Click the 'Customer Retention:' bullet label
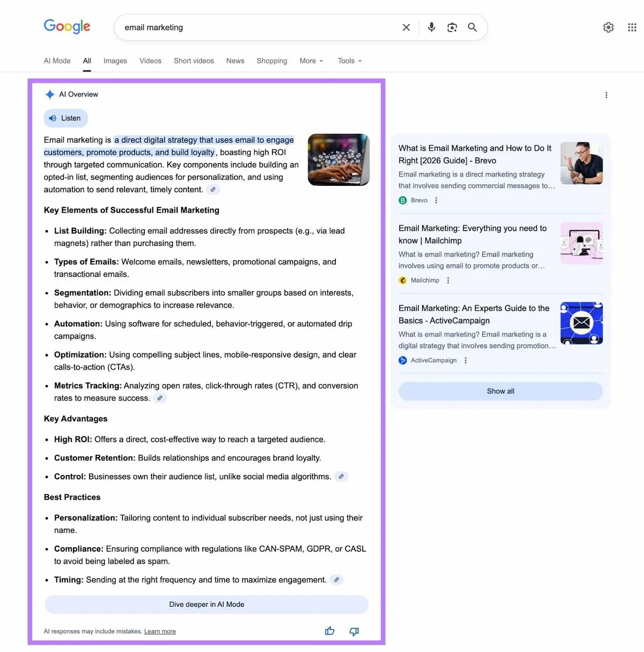The height and width of the screenshot is (652, 644). click(95, 458)
